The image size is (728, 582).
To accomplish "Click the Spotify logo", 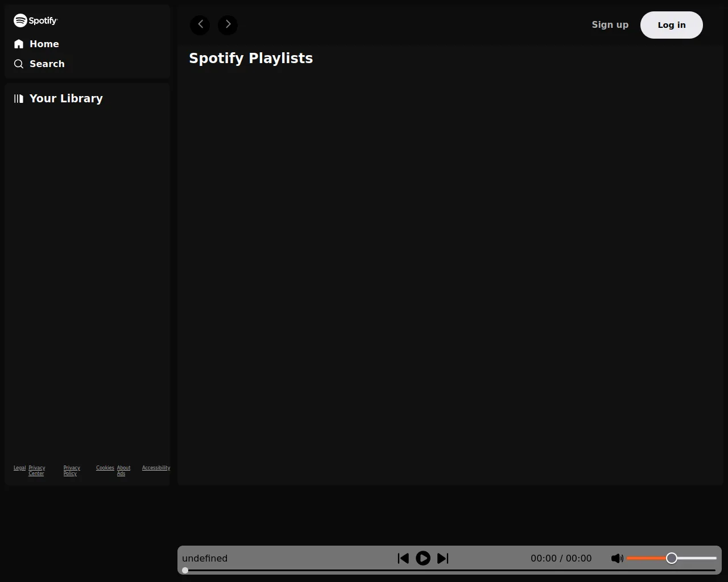I will pyautogui.click(x=36, y=20).
